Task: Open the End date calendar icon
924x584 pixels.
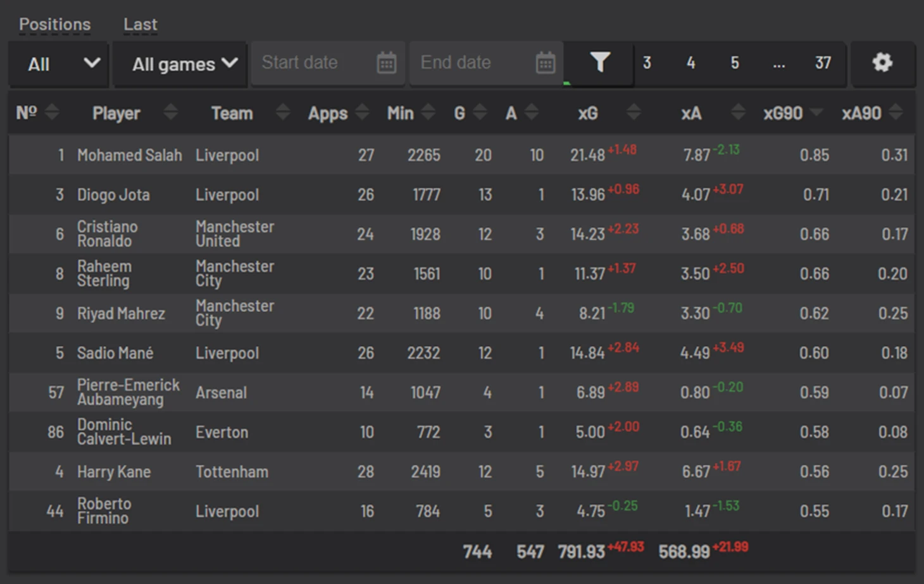Action: (545, 63)
